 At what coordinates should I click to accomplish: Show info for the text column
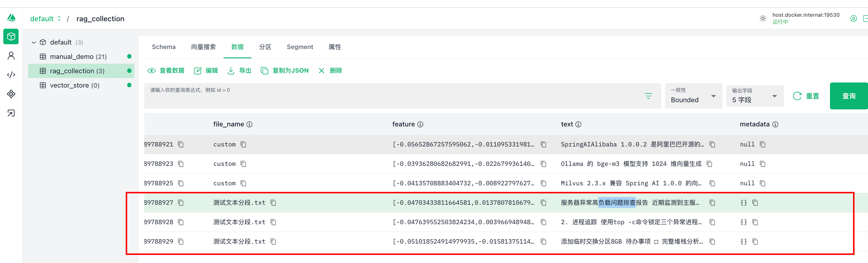578,124
